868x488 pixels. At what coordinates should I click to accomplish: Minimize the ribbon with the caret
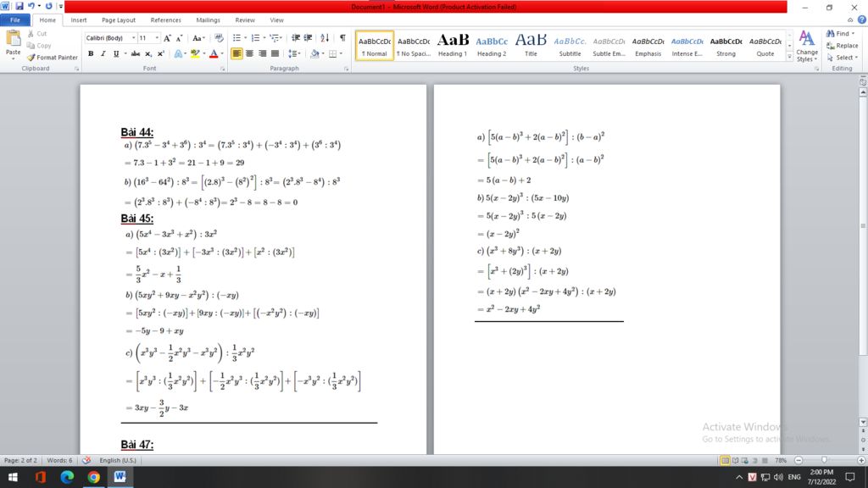(x=850, y=20)
